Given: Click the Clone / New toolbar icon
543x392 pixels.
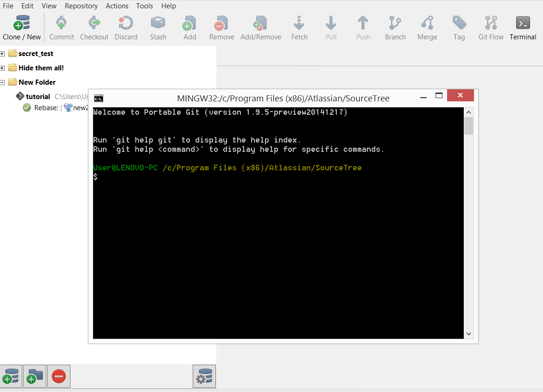Looking at the screenshot, I should (x=21, y=23).
